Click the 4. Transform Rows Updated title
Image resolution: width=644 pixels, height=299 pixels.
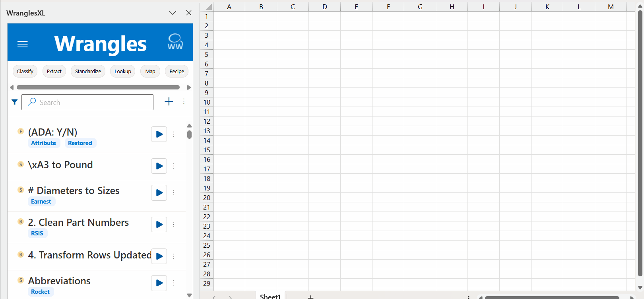(89, 255)
